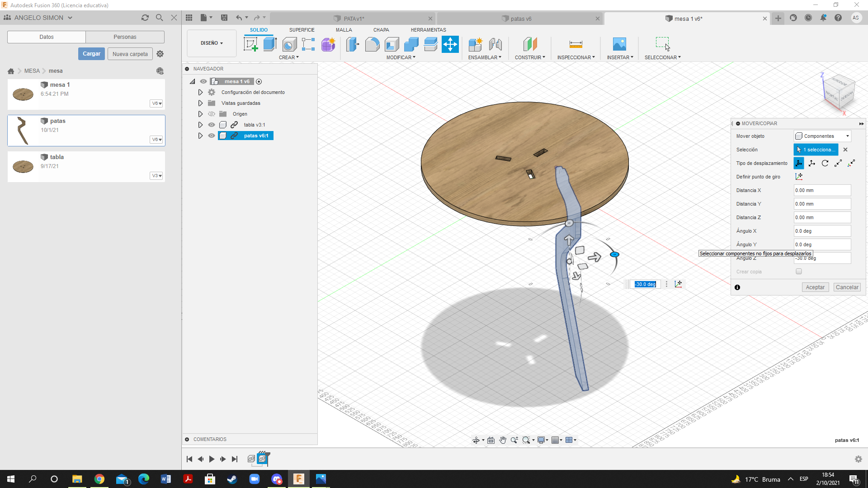Select translate displacement type
The width and height of the screenshot is (868, 488).
coord(812,163)
